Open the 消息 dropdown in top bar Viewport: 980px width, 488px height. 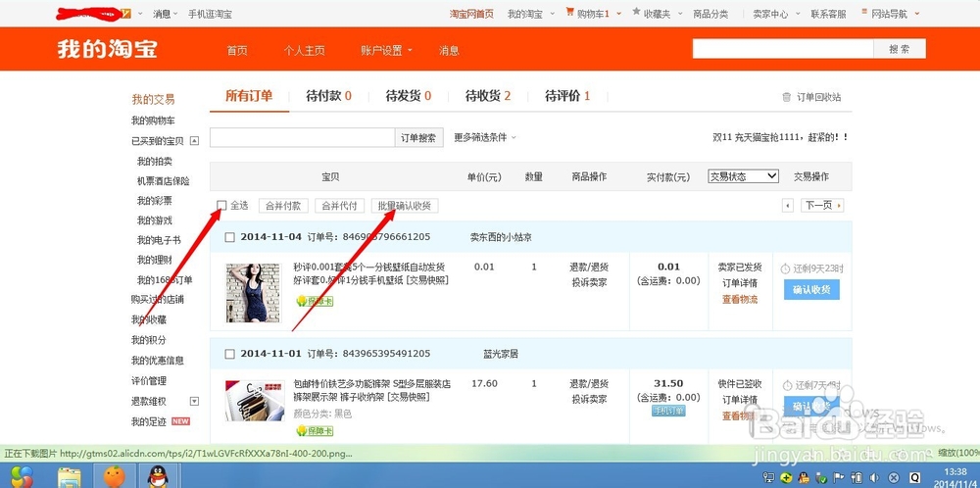[165, 14]
